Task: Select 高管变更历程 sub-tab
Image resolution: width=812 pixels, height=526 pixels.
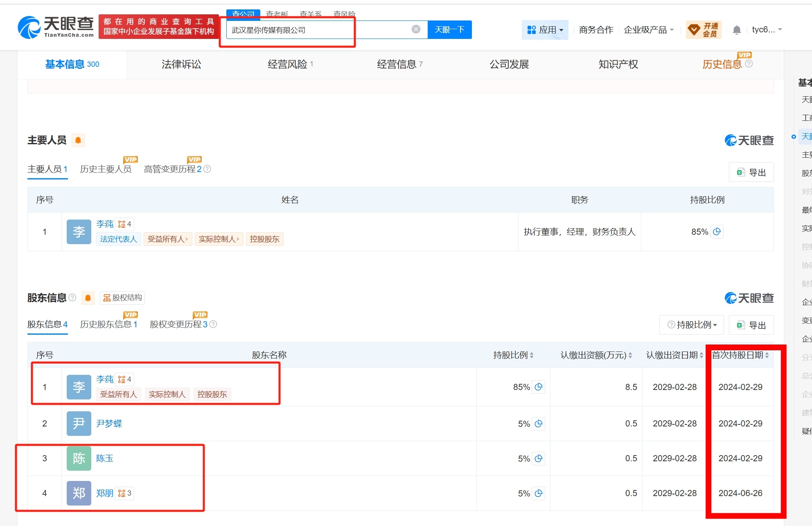Action: [x=172, y=169]
